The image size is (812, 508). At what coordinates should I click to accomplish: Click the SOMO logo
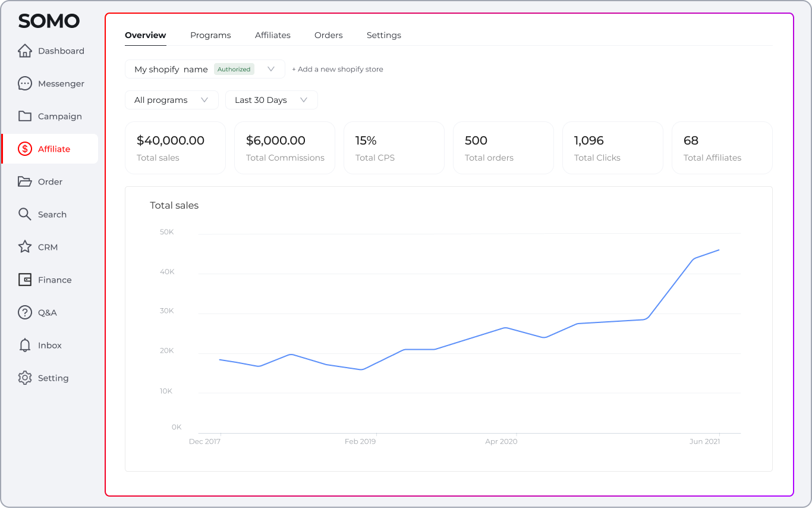coord(49,21)
